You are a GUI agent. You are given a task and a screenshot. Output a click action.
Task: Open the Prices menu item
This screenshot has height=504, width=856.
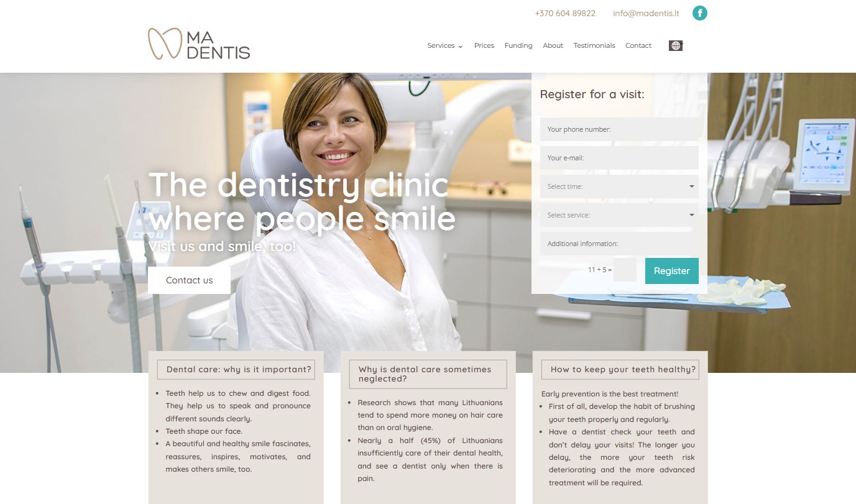[484, 45]
